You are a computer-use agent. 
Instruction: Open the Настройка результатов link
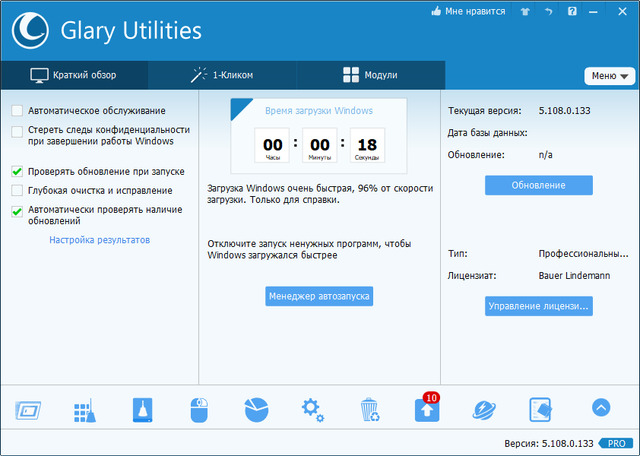coord(99,240)
